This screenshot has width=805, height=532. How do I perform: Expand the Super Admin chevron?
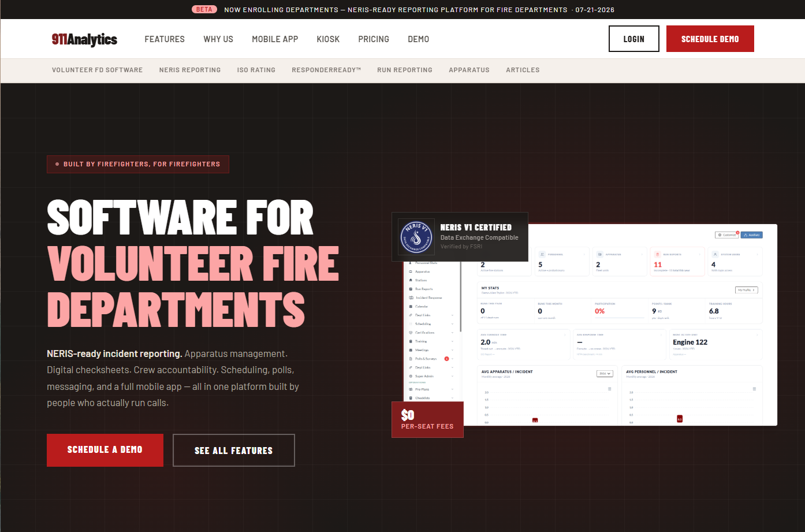tap(452, 376)
